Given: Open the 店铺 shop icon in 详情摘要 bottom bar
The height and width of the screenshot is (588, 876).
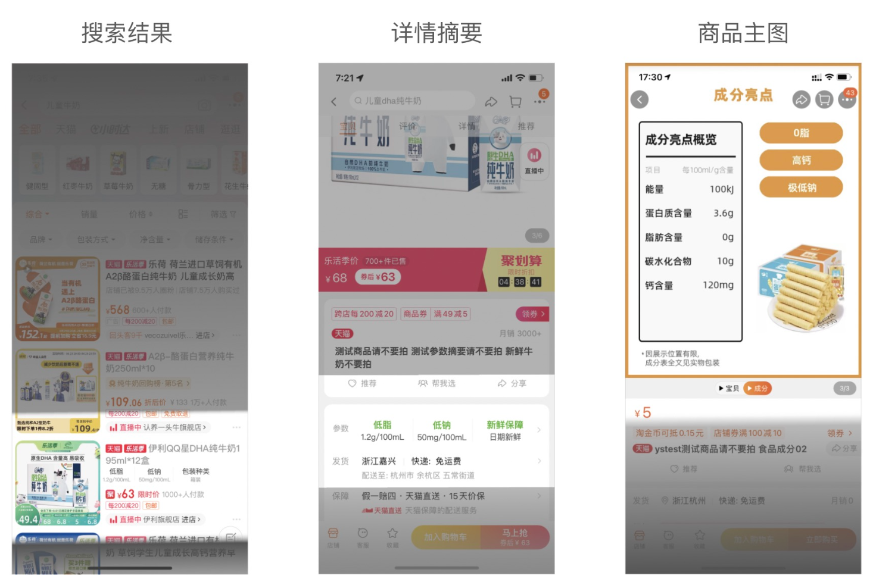Looking at the screenshot, I should coord(333,537).
